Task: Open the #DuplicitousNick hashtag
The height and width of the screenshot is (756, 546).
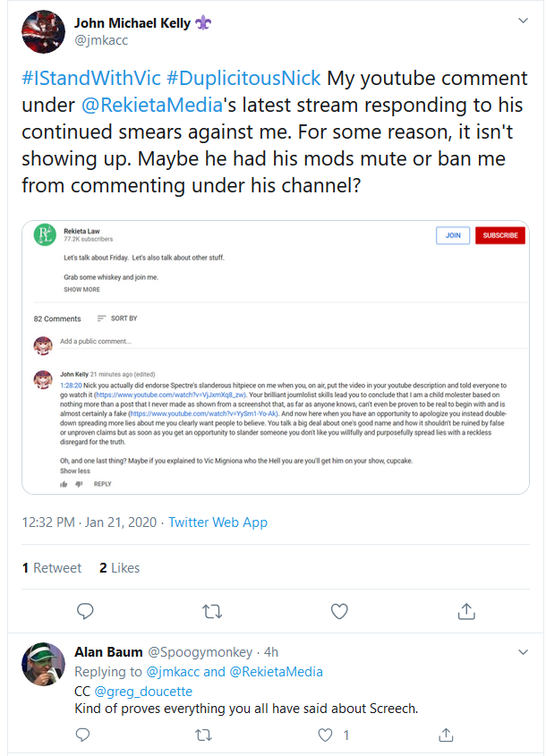Action: click(x=243, y=78)
